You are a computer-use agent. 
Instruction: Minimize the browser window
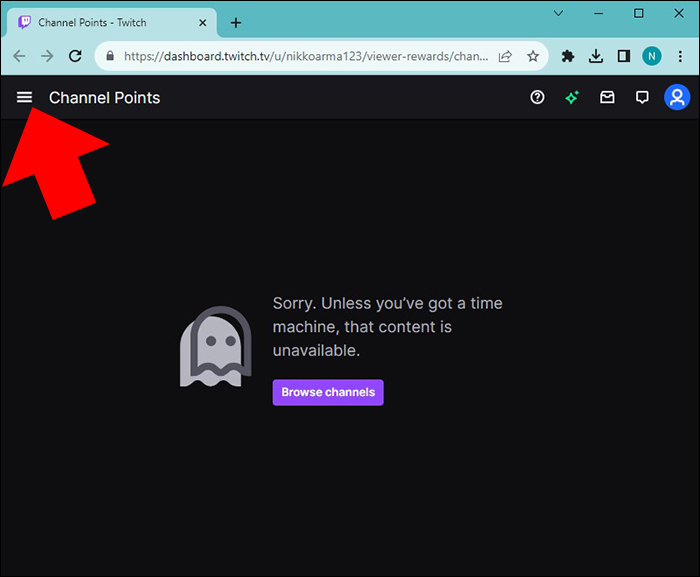(x=598, y=13)
